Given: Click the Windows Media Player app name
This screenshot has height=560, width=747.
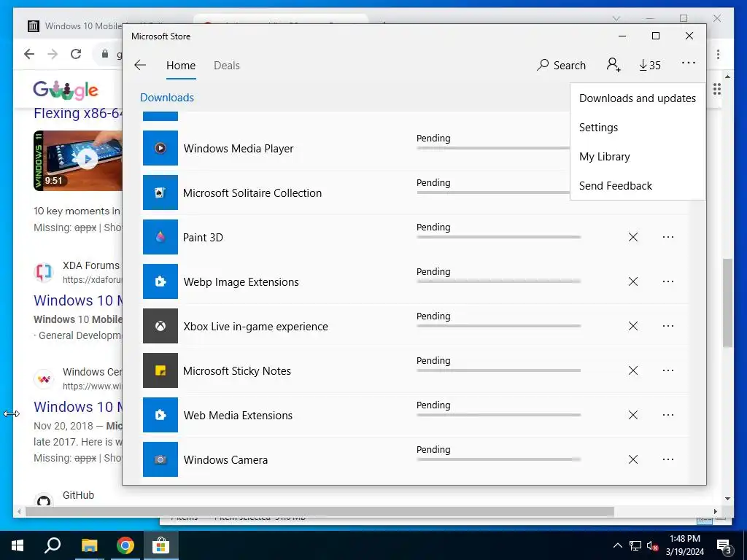Looking at the screenshot, I should [x=239, y=149].
